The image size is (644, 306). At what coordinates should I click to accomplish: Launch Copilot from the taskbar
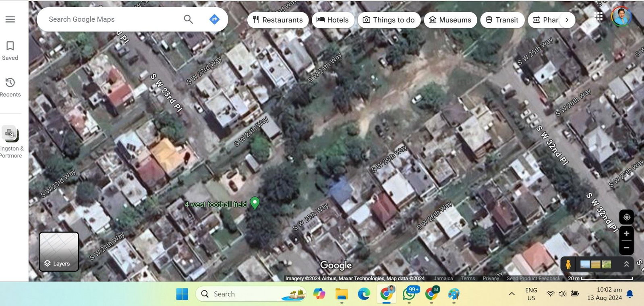click(319, 294)
